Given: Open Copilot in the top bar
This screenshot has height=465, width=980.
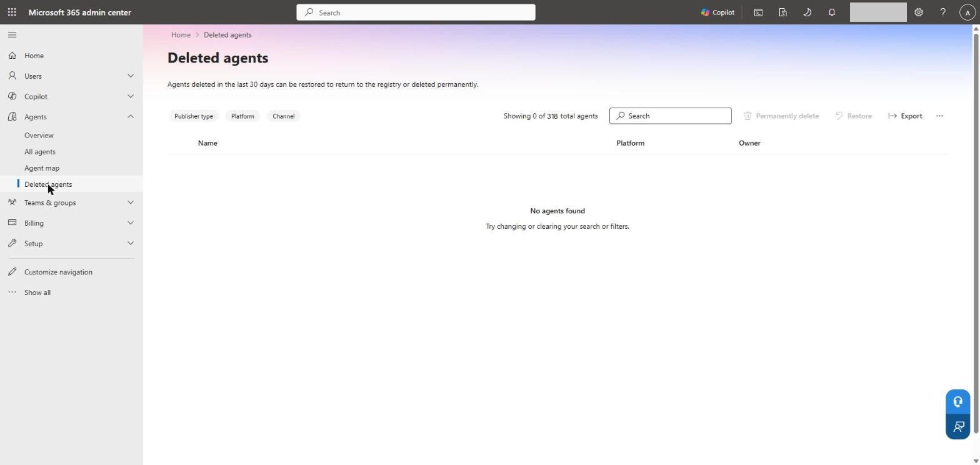Looking at the screenshot, I should (x=717, y=12).
